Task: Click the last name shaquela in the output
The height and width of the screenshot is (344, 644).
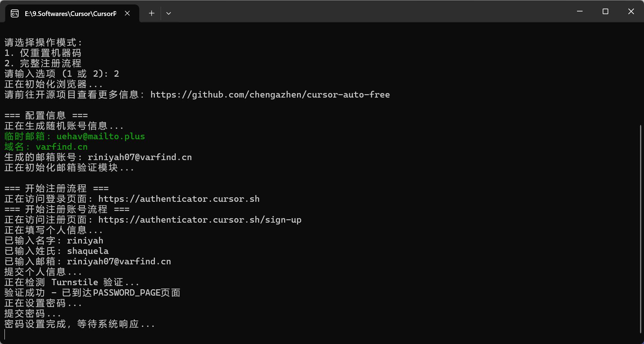Action: click(88, 251)
